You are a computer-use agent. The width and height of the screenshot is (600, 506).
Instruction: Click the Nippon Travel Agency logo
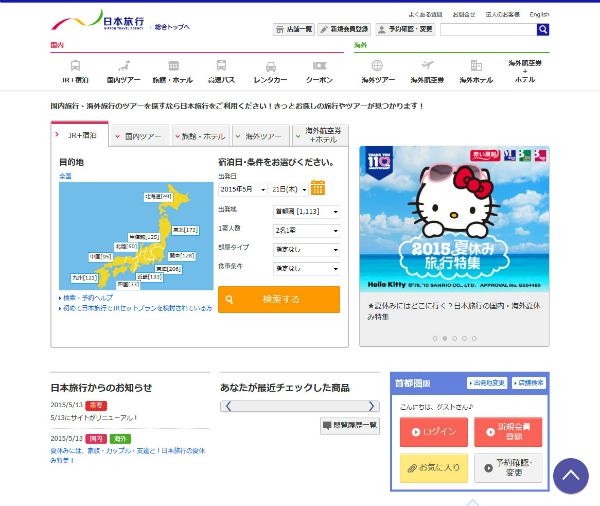(x=98, y=20)
